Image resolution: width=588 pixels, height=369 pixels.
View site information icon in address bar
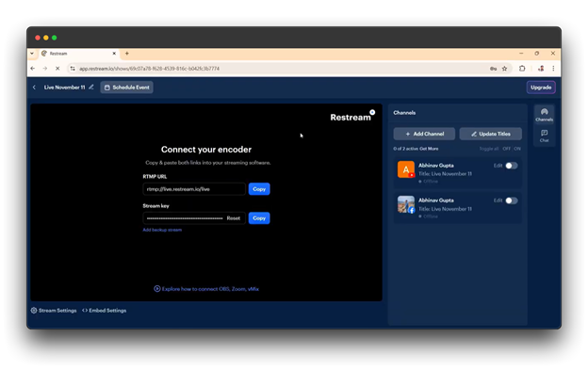pos(73,69)
